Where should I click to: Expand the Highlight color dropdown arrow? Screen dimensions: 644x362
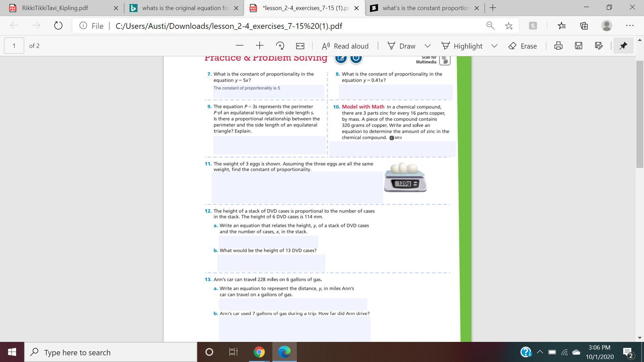point(494,46)
